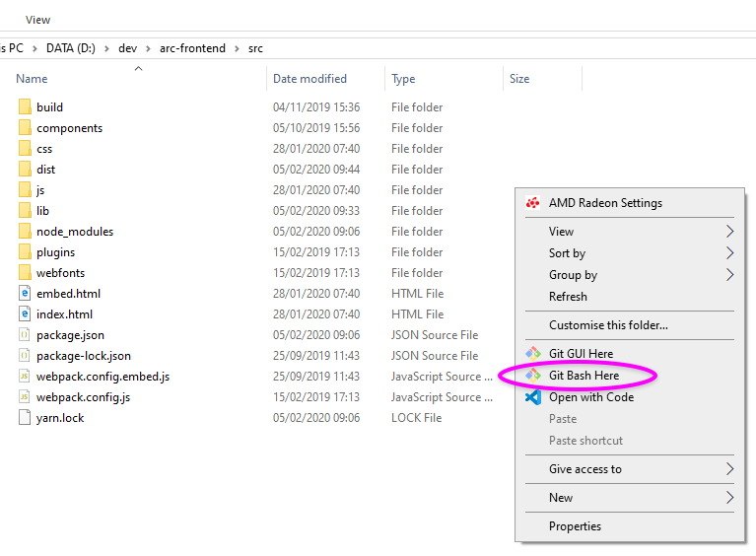Select Refresh in the context menu
The height and width of the screenshot is (556, 756).
click(x=630, y=297)
